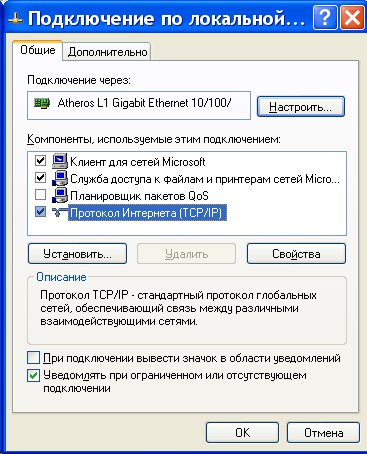The height and width of the screenshot is (454, 367).
Task: Click the Atheros network adapter icon
Action: click(x=42, y=103)
